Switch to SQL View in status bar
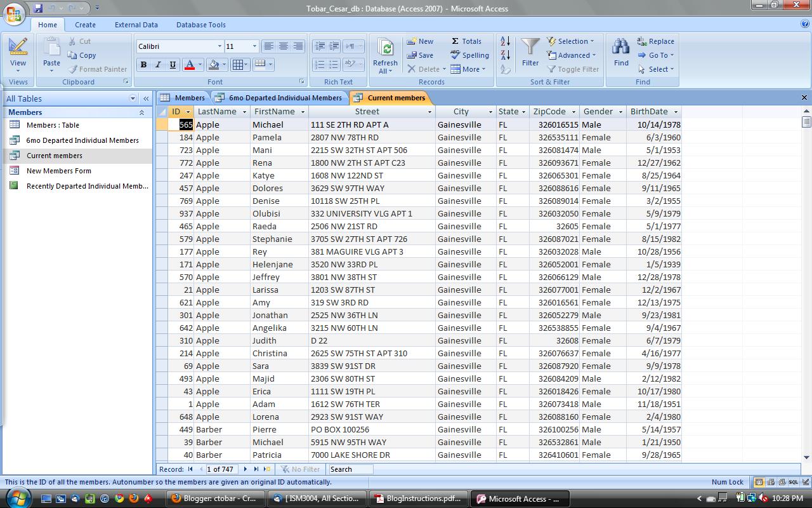Image resolution: width=812 pixels, height=508 pixels. (x=793, y=482)
